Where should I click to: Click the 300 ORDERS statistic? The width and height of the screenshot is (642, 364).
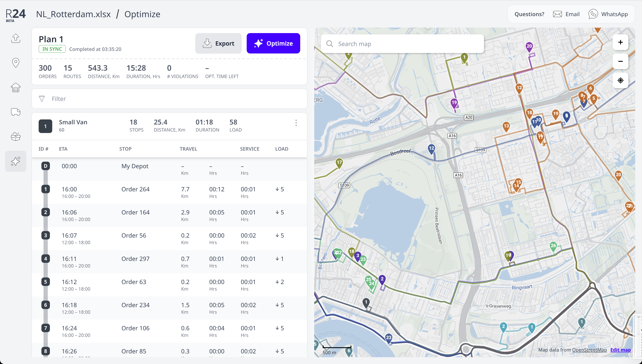click(48, 71)
